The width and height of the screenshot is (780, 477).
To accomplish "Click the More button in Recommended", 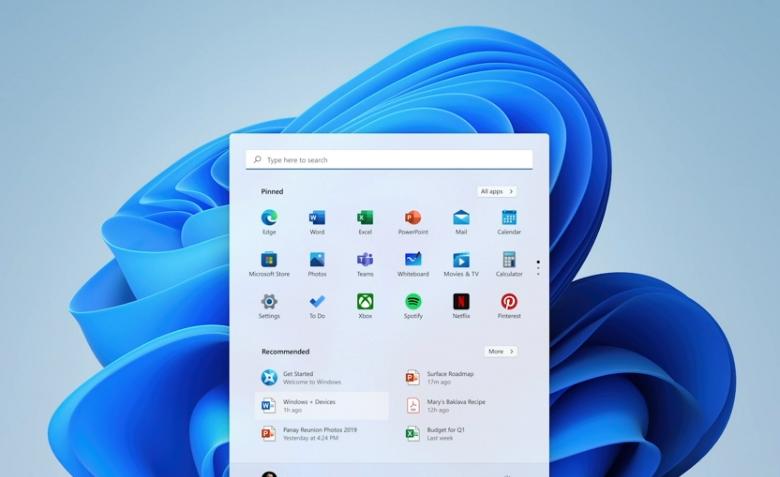I will point(501,351).
